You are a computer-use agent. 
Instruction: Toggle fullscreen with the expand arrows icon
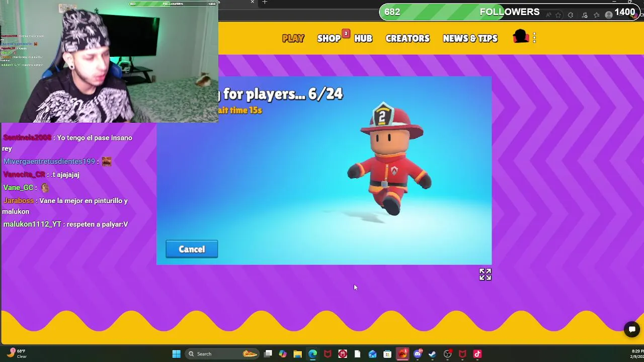[485, 274]
